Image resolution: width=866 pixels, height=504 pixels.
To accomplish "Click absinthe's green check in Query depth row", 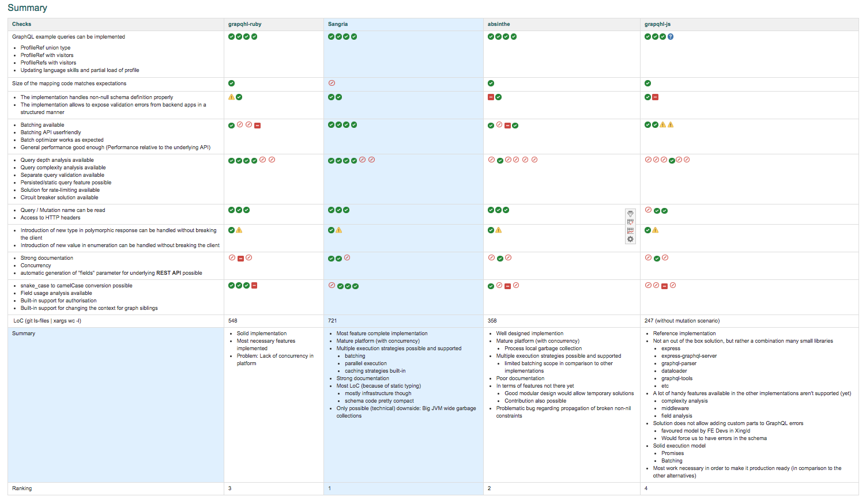I will [x=500, y=161].
